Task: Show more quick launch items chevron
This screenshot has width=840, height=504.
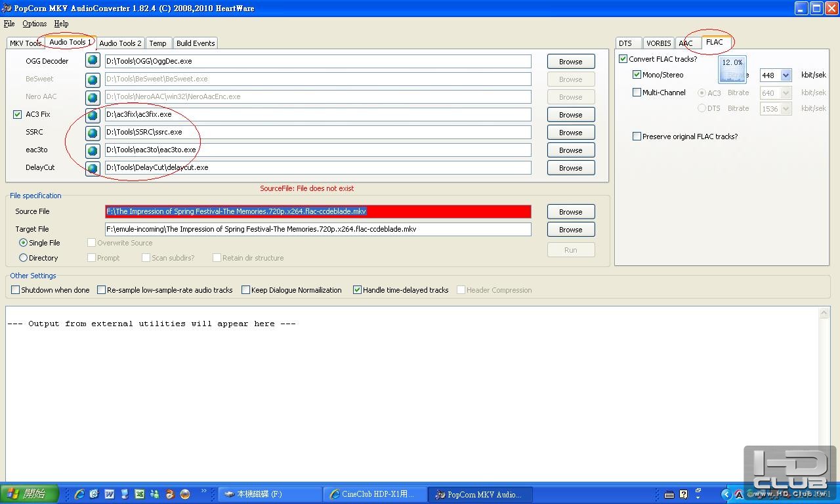Action: (x=203, y=491)
